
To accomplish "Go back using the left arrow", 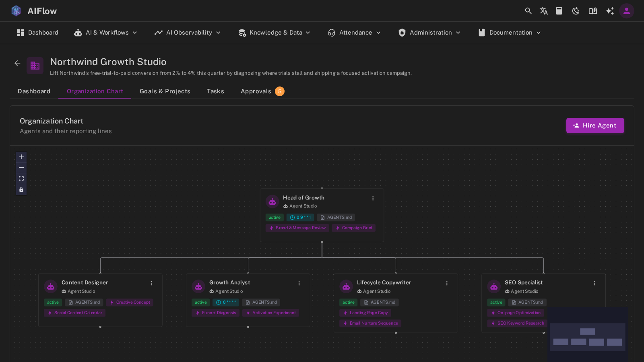I will tap(17, 63).
